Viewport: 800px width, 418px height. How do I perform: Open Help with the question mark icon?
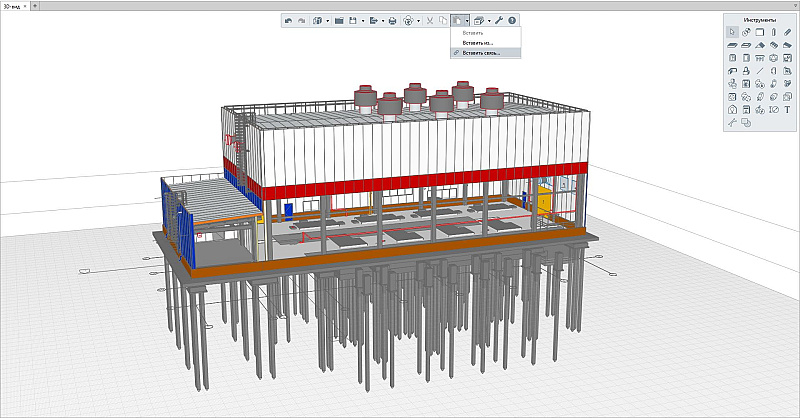(x=512, y=20)
